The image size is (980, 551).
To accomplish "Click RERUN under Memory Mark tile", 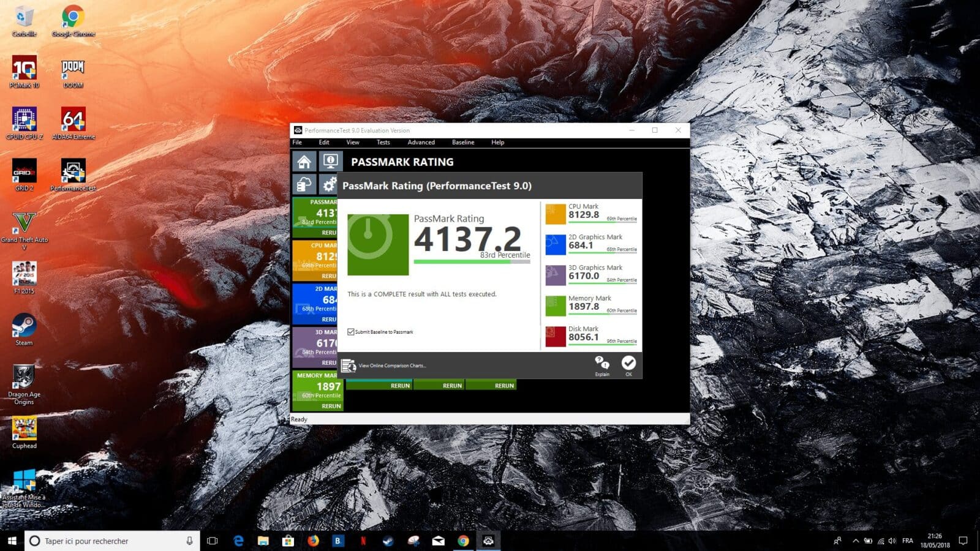I will coord(331,406).
